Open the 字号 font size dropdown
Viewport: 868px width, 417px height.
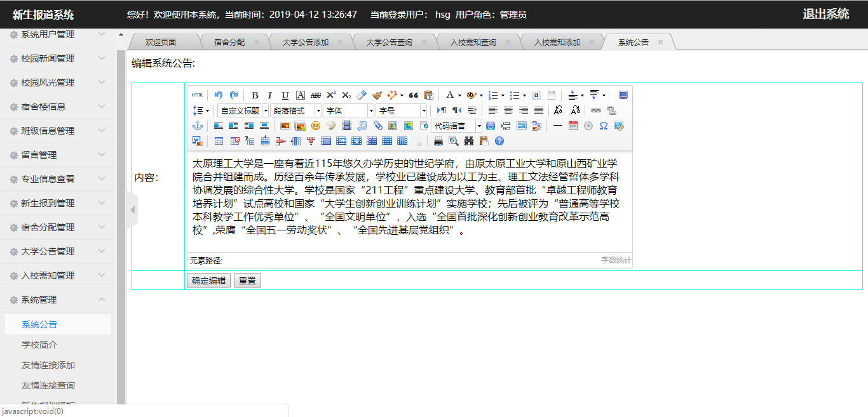402,110
